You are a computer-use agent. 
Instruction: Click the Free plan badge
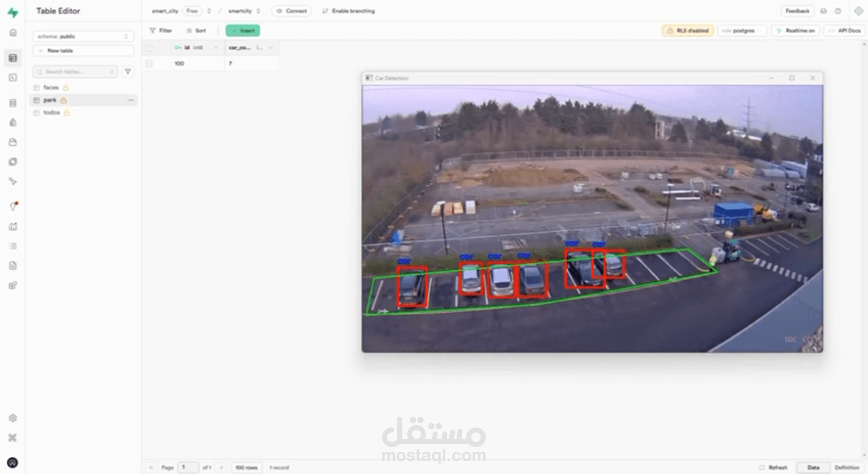pos(192,11)
